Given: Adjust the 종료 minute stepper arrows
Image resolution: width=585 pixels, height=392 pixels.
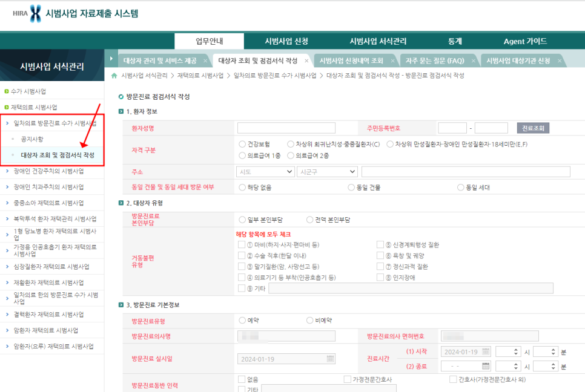Looking at the screenshot, I should click(554, 367).
